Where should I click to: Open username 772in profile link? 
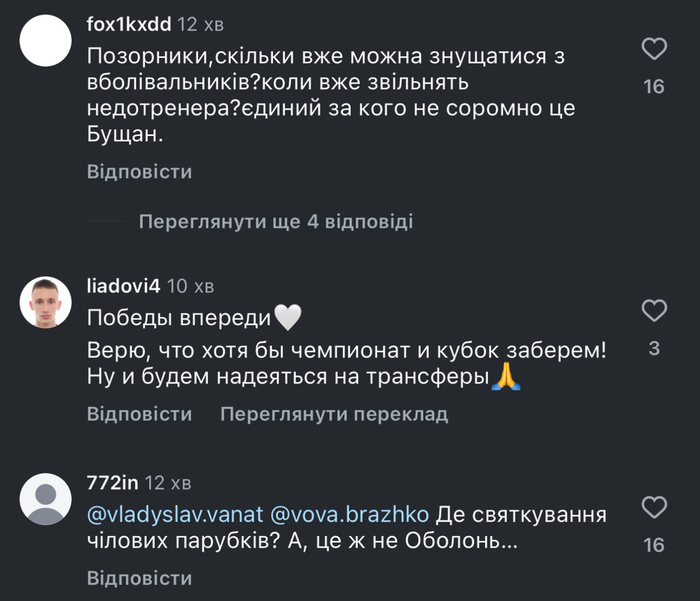point(111,483)
